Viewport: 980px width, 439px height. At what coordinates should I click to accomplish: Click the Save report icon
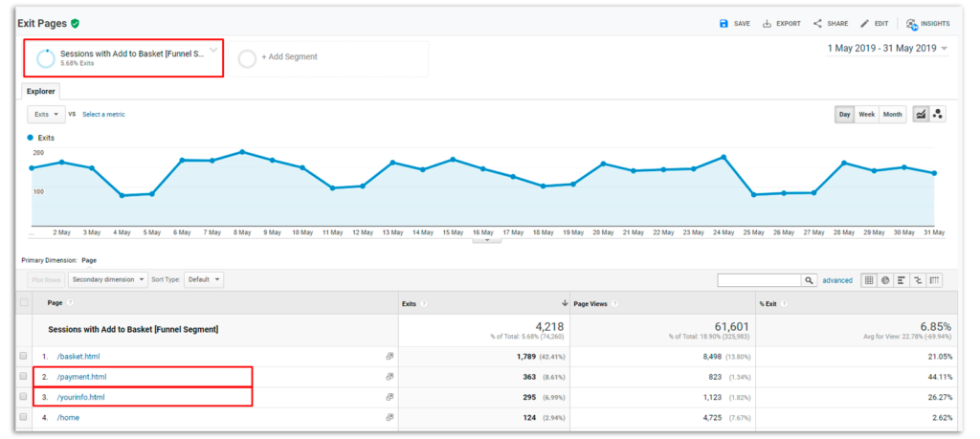pyautogui.click(x=724, y=23)
